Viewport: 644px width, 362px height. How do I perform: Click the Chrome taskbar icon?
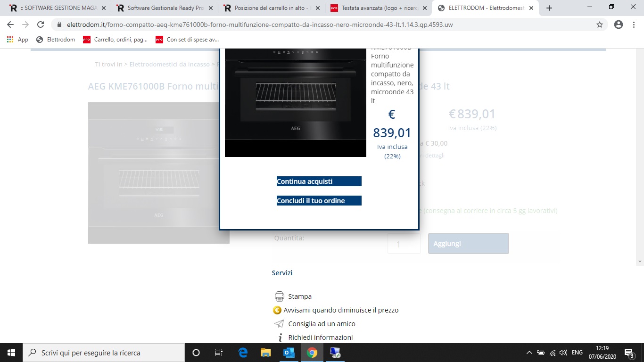312,353
